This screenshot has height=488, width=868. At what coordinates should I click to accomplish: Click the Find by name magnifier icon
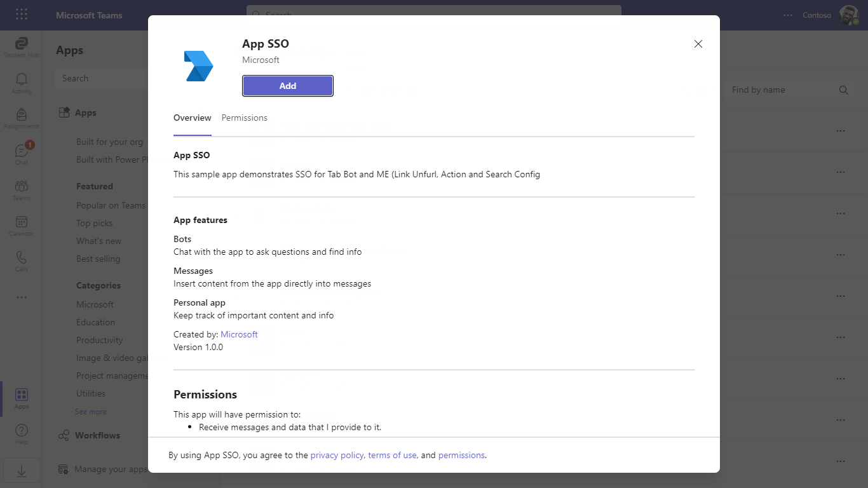(844, 90)
